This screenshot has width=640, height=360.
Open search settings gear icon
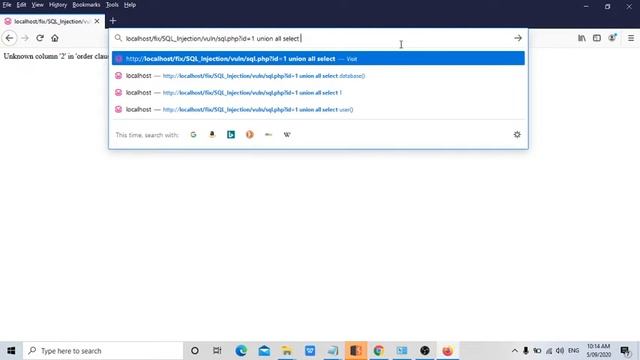click(x=517, y=135)
